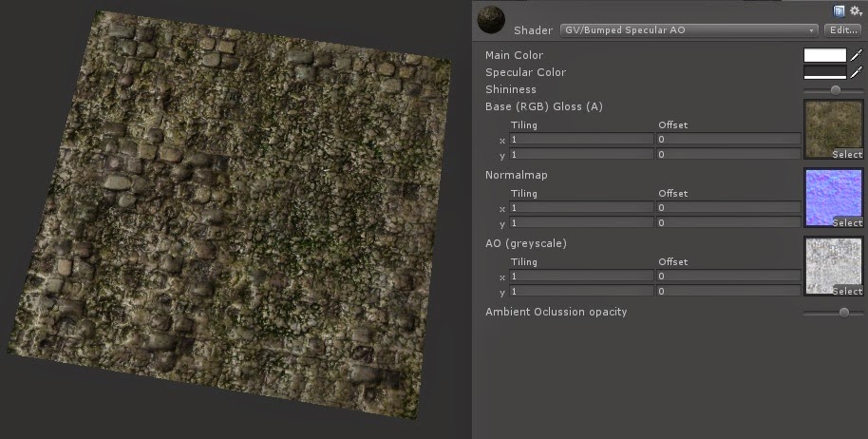Open the GV/Bumped Specular AO shader dropdown
868x439 pixels.
pyautogui.click(x=689, y=29)
